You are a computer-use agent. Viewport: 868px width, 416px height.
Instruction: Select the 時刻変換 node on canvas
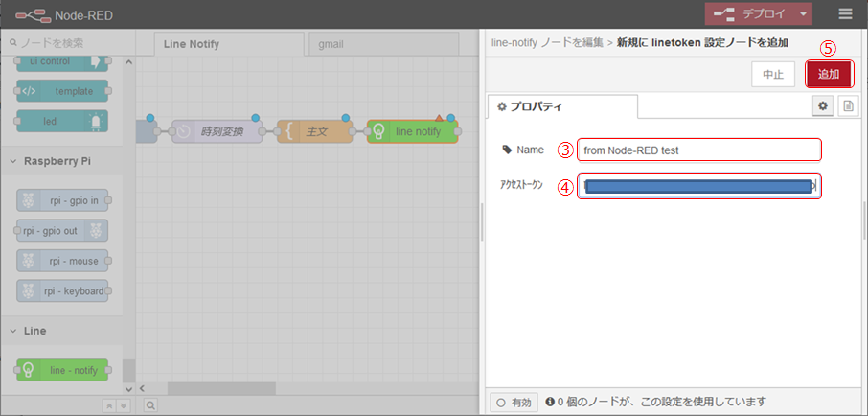point(216,131)
